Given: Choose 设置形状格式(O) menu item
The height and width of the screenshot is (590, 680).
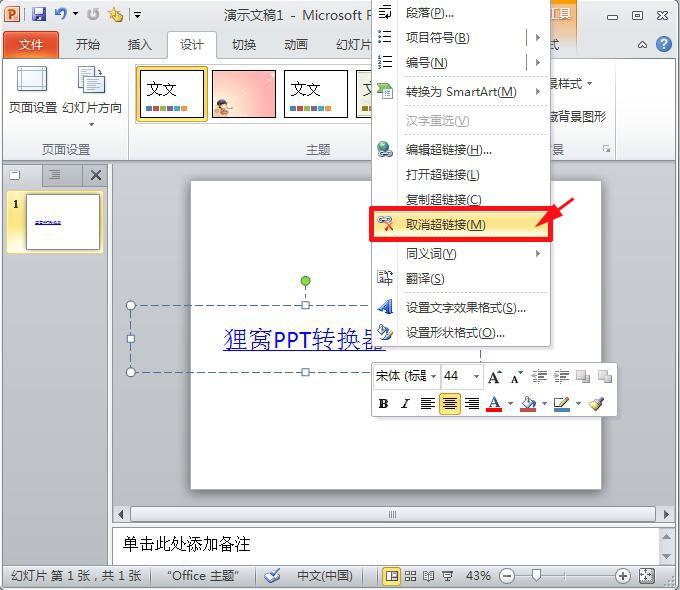Looking at the screenshot, I should coord(461,333).
